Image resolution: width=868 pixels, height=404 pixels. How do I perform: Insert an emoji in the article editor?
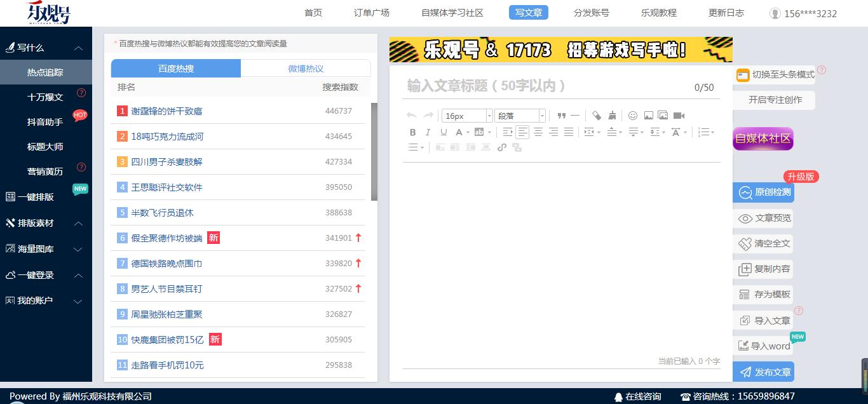pyautogui.click(x=633, y=116)
